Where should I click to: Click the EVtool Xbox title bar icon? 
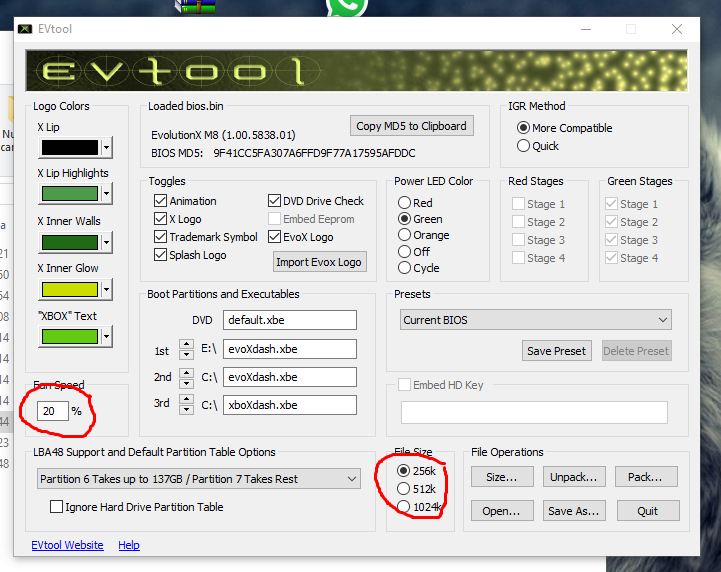pos(25,29)
